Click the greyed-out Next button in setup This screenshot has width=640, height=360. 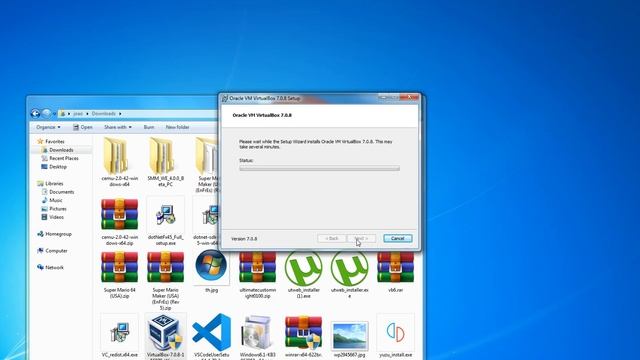point(361,238)
